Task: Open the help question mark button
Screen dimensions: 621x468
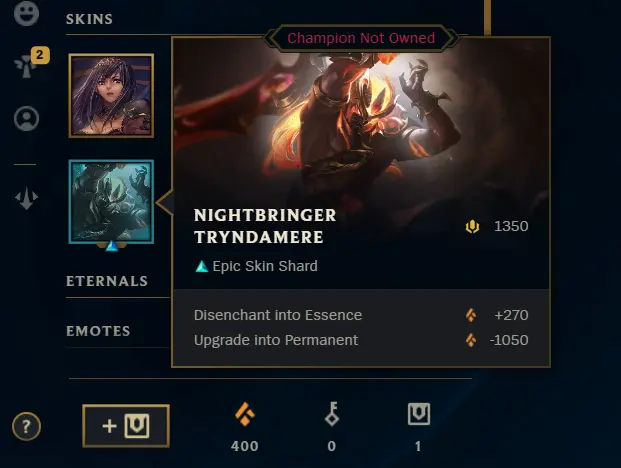Action: (x=26, y=426)
